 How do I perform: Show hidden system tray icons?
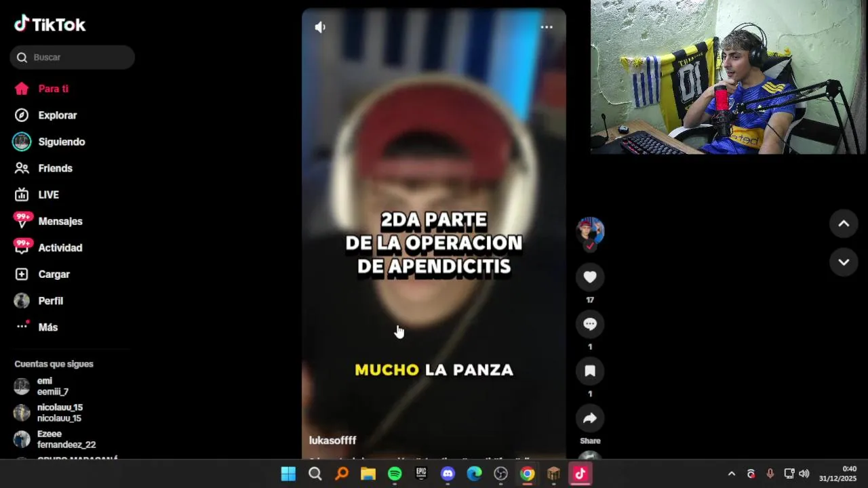tap(731, 474)
